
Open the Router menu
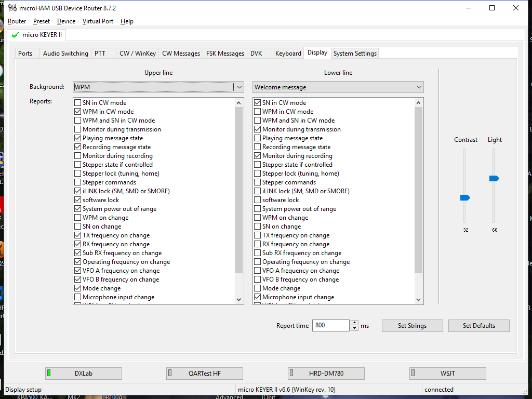(17, 21)
